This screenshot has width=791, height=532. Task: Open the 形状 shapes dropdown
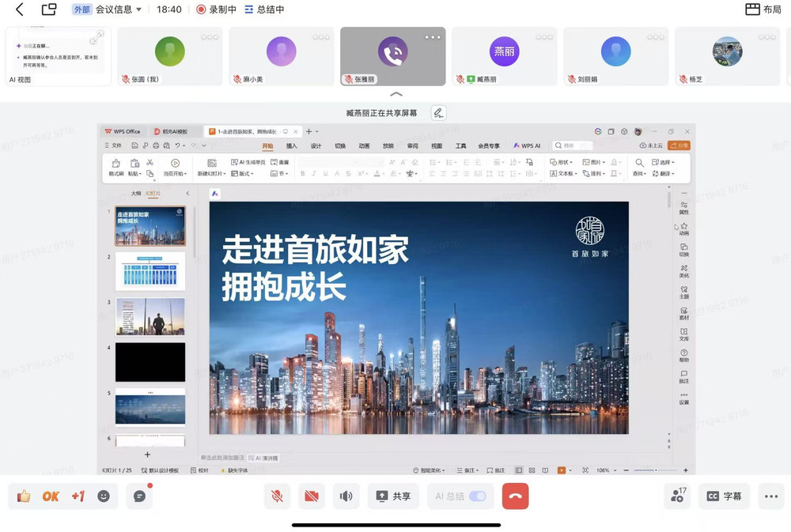coord(562,162)
